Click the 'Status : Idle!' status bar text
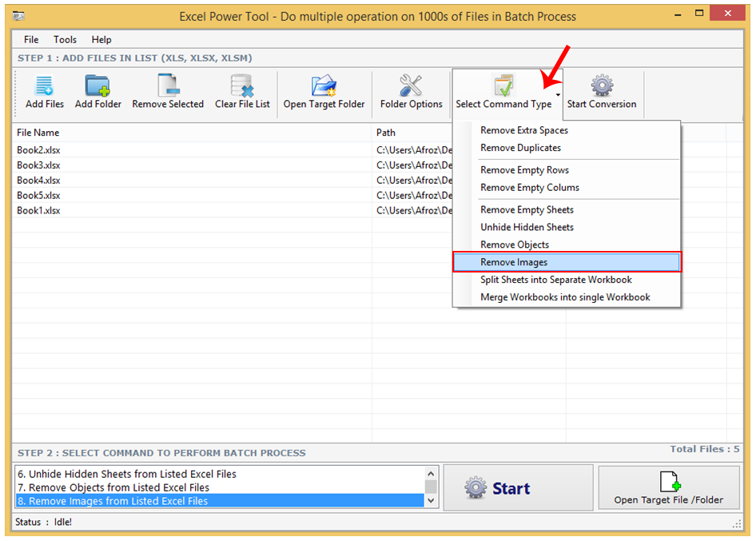The width and height of the screenshot is (756, 541). tap(43, 522)
